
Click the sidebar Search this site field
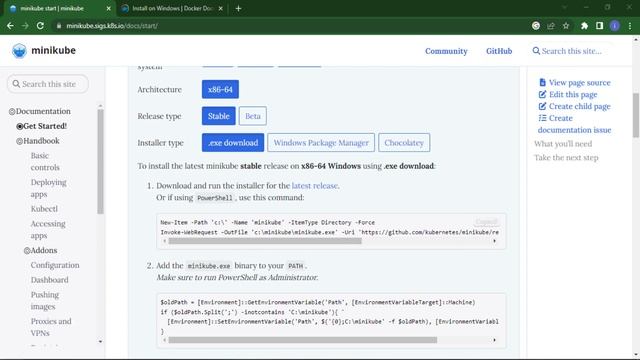point(48,84)
